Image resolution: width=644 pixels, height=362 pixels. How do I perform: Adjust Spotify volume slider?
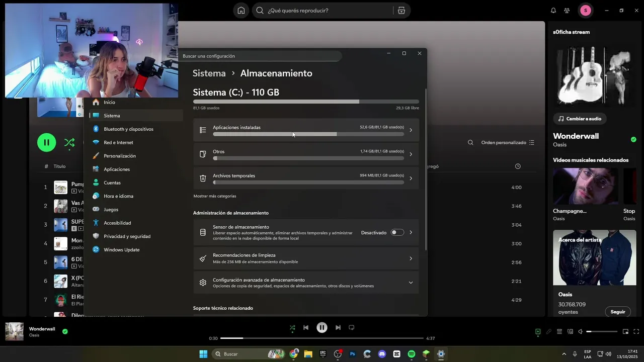pyautogui.click(x=602, y=332)
